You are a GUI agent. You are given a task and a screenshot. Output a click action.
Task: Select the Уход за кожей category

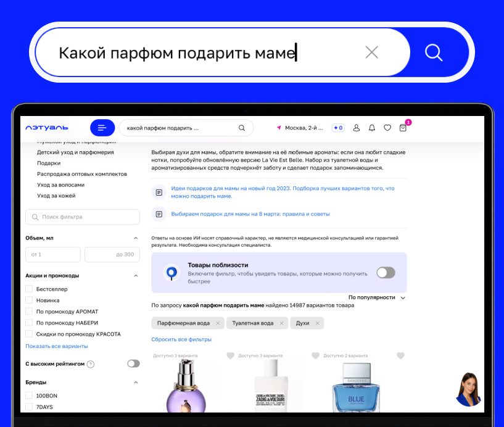[56, 196]
